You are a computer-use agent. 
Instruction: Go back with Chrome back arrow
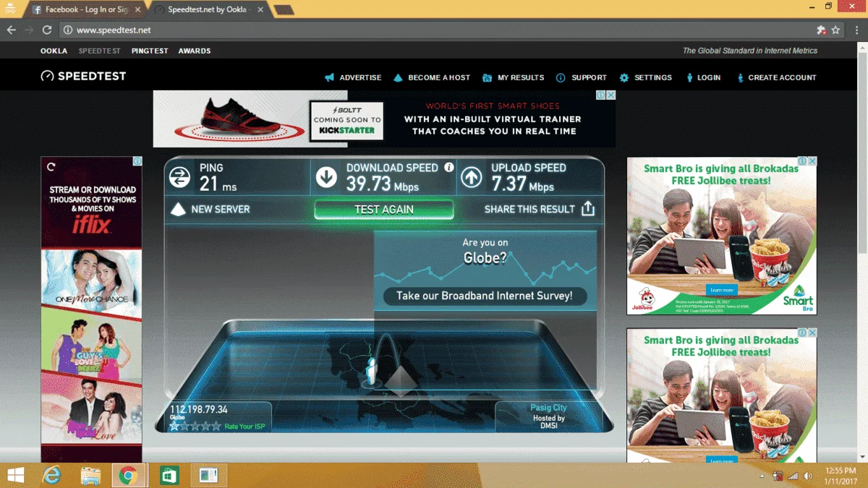pos(12,30)
